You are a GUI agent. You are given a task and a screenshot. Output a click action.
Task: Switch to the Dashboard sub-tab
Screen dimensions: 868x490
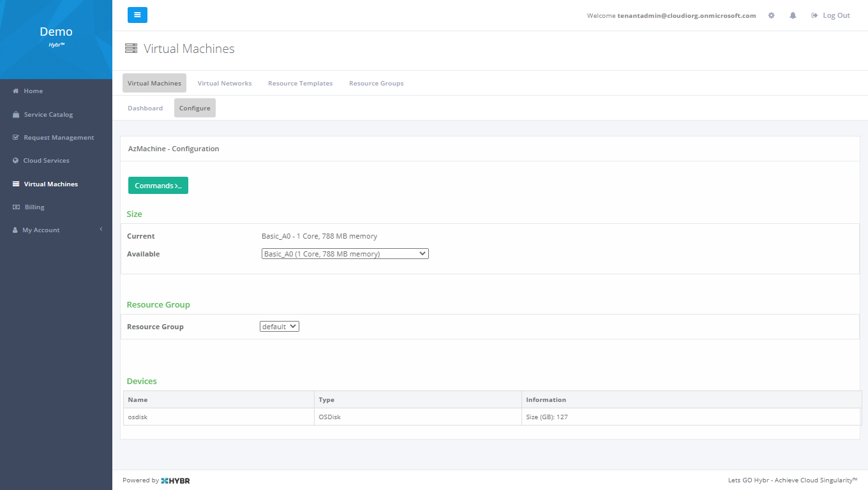click(x=146, y=108)
